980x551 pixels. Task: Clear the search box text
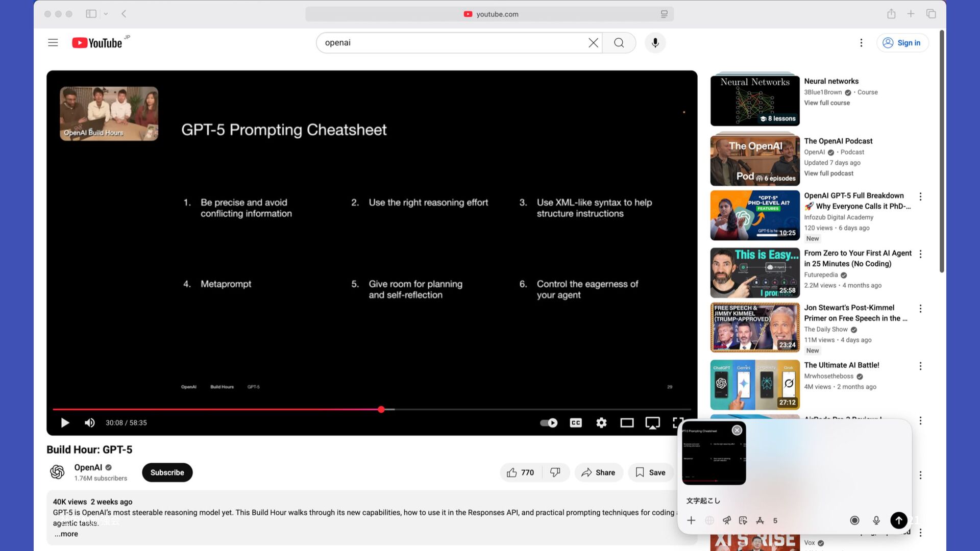tap(593, 43)
